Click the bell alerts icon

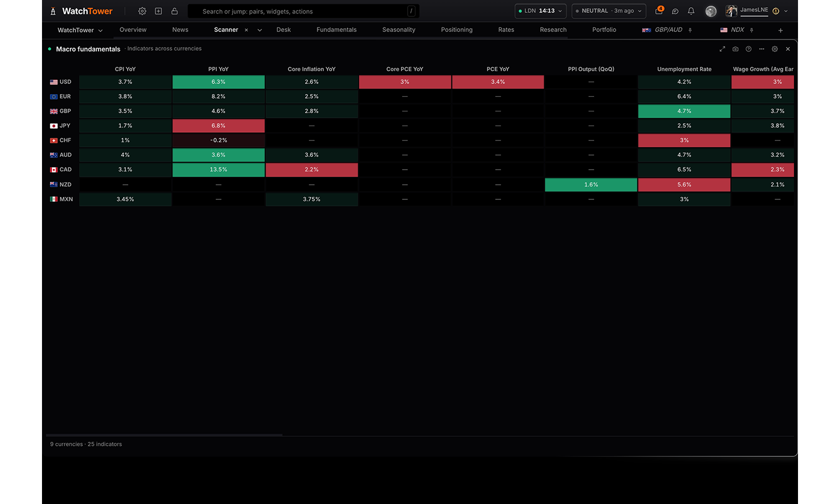click(691, 11)
